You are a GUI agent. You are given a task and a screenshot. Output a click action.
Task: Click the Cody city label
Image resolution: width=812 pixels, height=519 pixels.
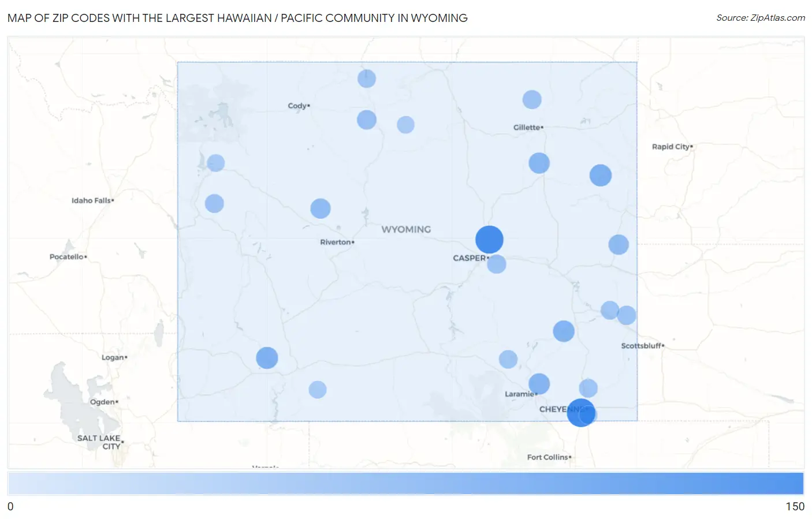coord(299,106)
